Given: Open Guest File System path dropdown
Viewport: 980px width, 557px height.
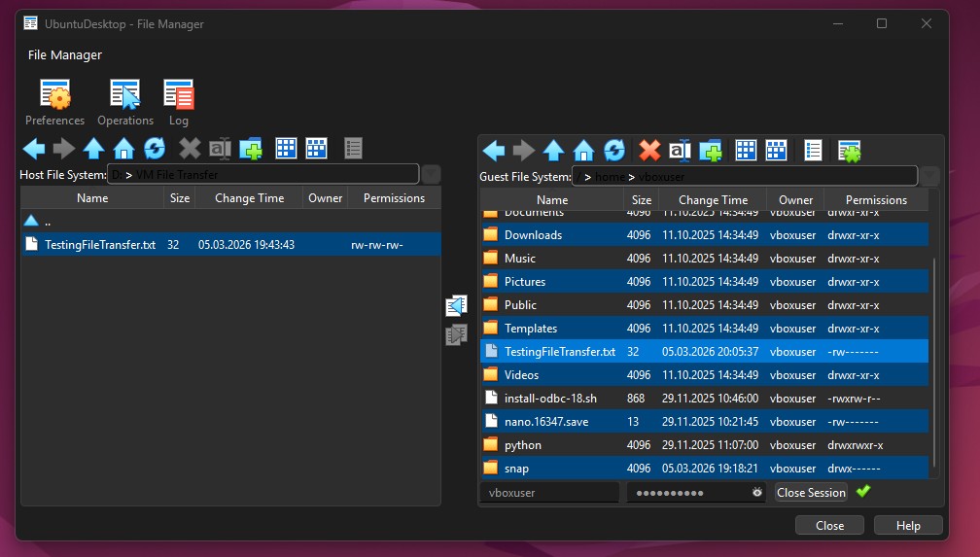Looking at the screenshot, I should click(x=929, y=176).
